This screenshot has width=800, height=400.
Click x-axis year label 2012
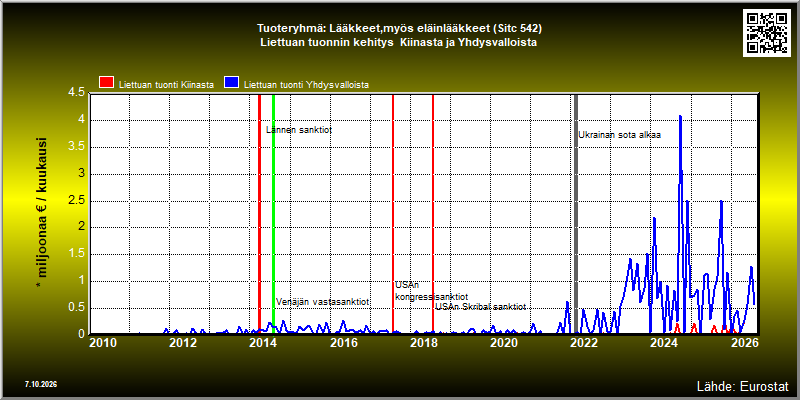(183, 343)
